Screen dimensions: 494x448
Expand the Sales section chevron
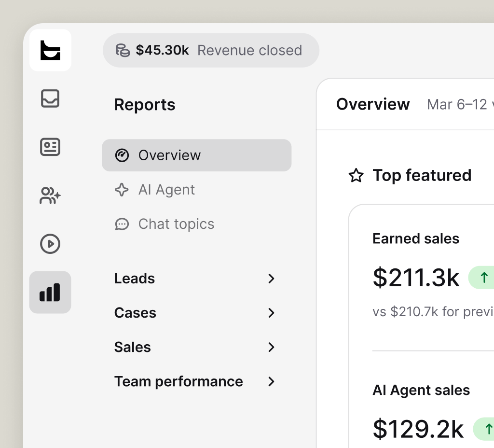pos(271,347)
